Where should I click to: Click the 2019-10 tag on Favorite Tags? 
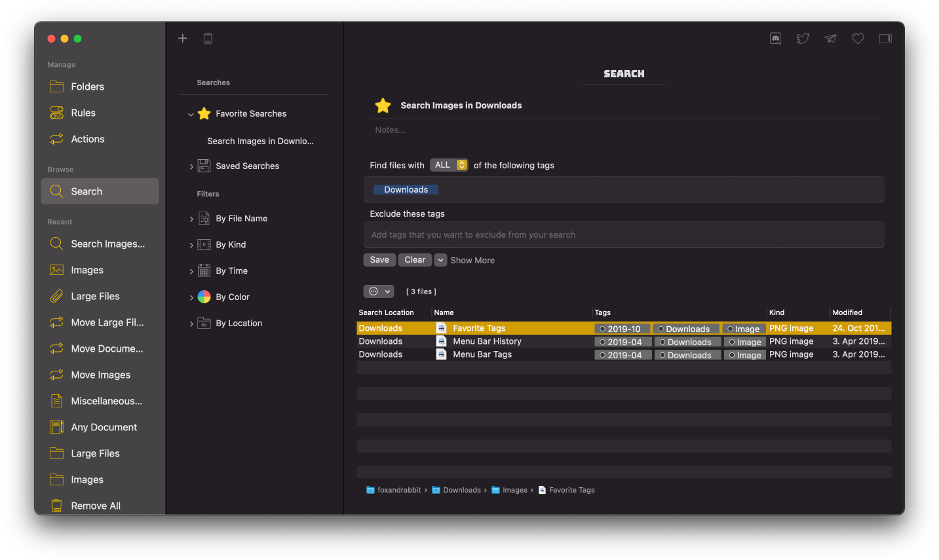[x=623, y=327]
